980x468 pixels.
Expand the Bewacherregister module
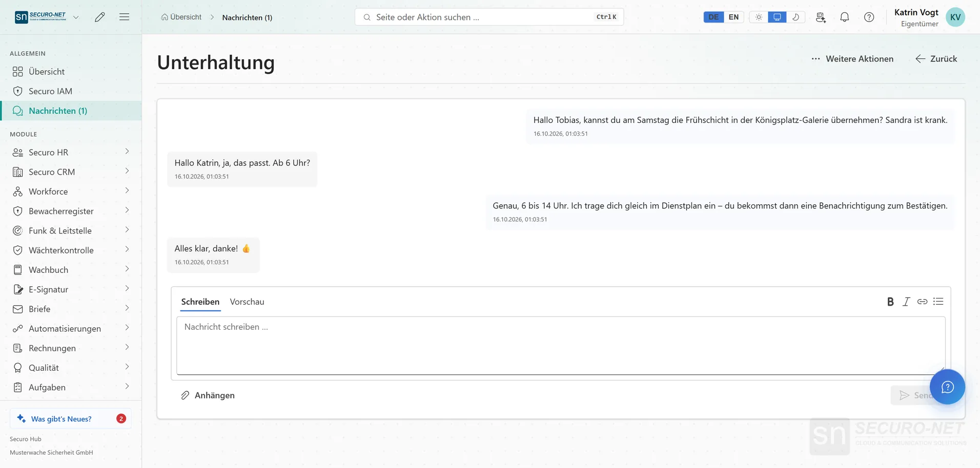pos(127,210)
